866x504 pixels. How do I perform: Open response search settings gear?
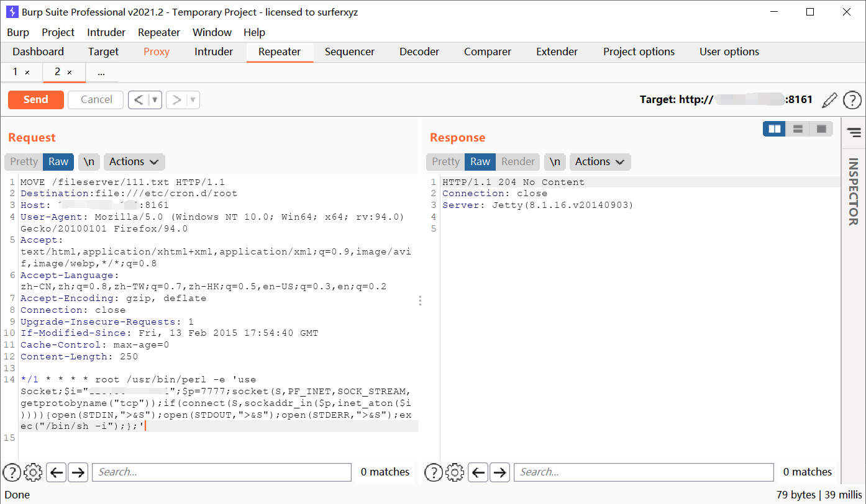[455, 472]
